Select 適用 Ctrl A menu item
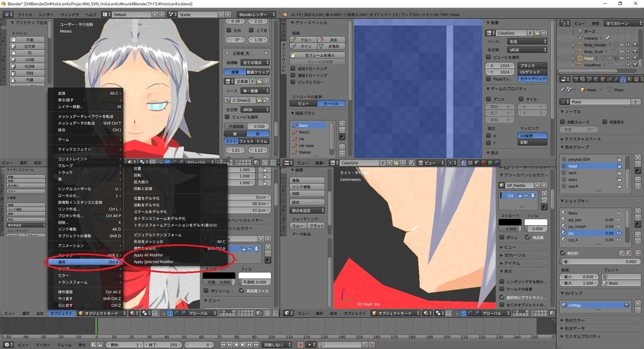644x349 pixels. 85,262
